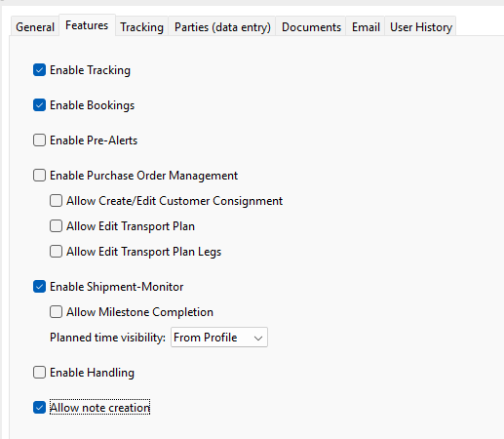Enable Allow Edit Transport Plan Legs
This screenshot has width=504, height=439.
pyautogui.click(x=56, y=252)
